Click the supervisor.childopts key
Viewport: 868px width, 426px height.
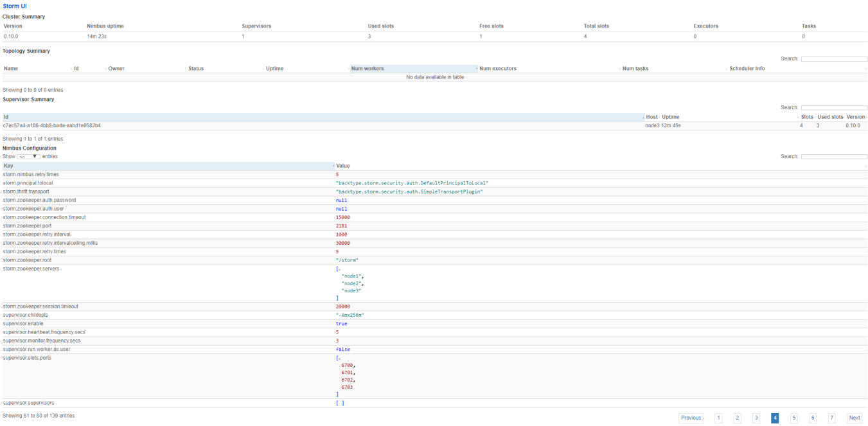pyautogui.click(x=26, y=315)
